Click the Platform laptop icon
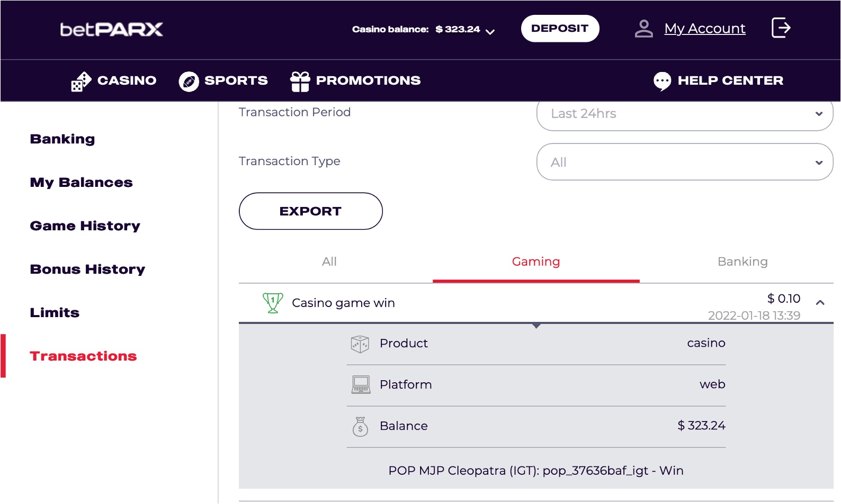The height and width of the screenshot is (504, 841). pos(361,385)
